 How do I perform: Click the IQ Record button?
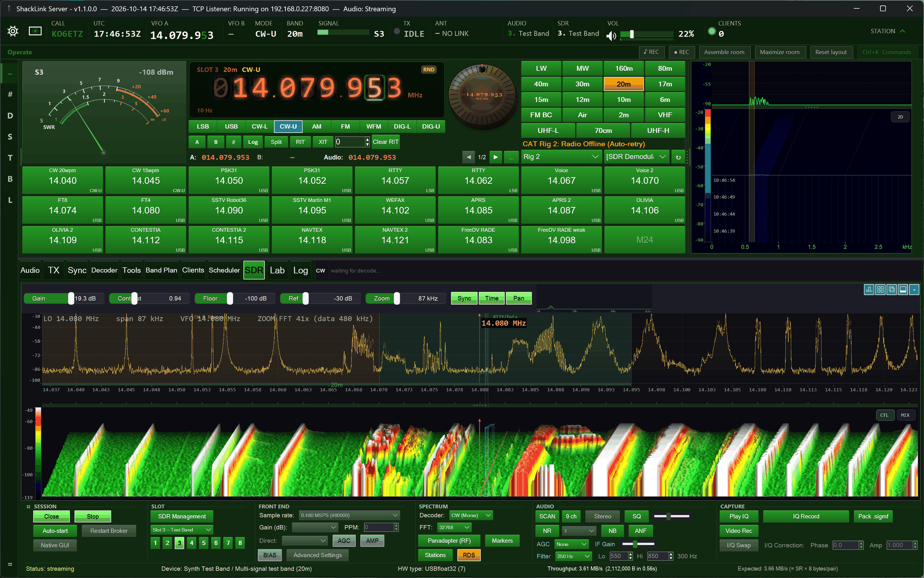[x=806, y=517]
